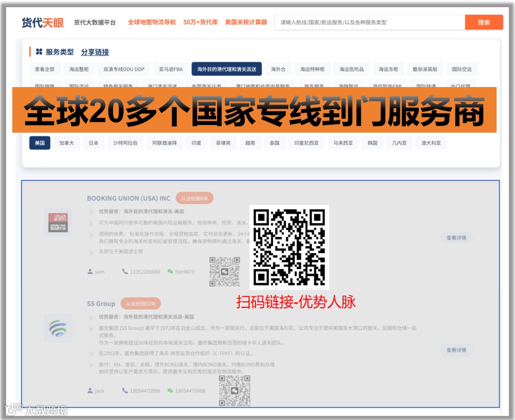Click 货代大数据平台 text
Image resolution: width=515 pixels, height=420 pixels.
click(x=95, y=23)
